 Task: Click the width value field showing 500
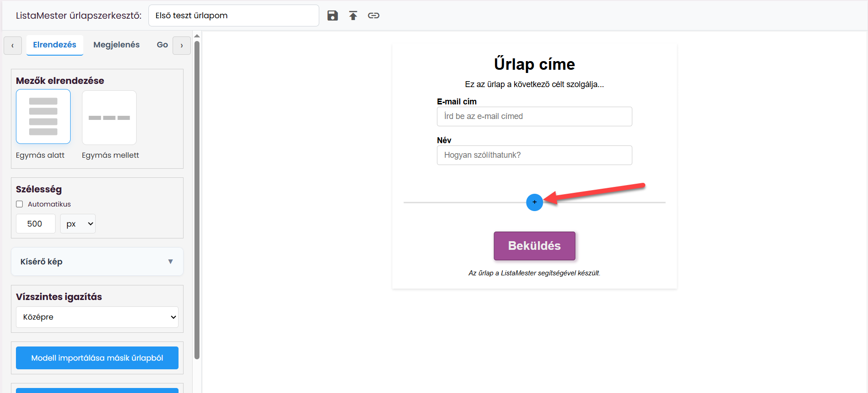pyautogui.click(x=36, y=224)
